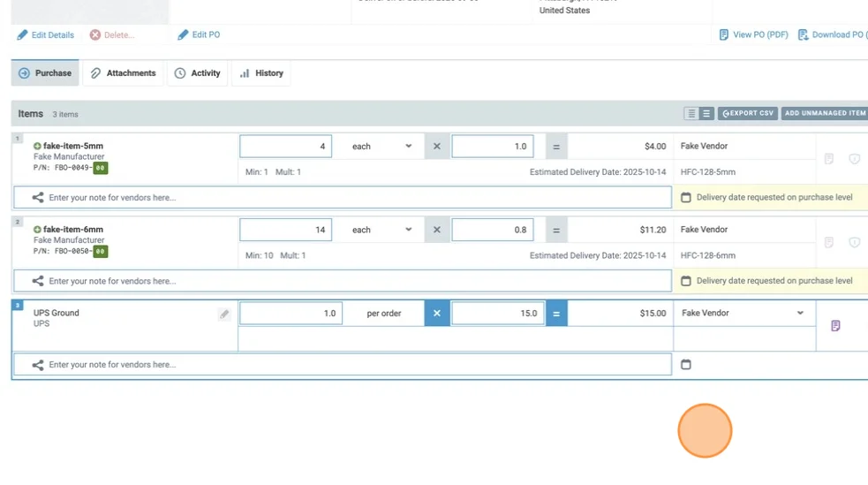This screenshot has height=485, width=868.
Task: Click share icon in first vendor note field
Action: coord(38,198)
